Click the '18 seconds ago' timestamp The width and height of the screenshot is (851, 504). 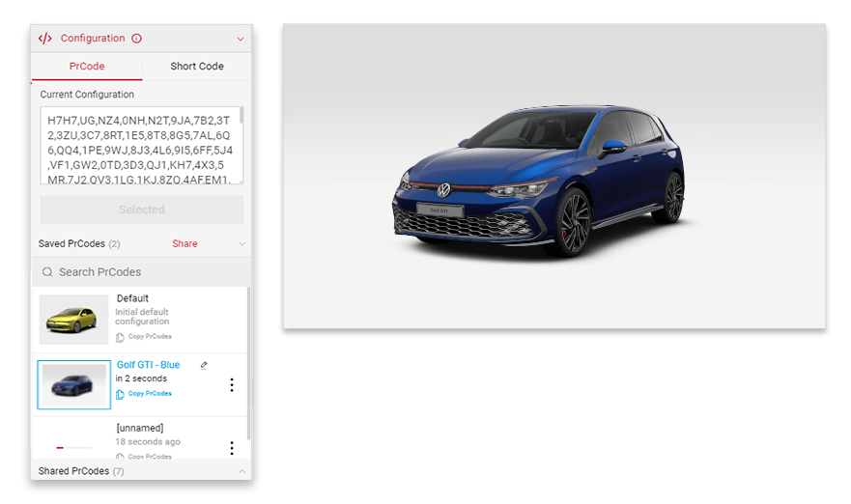tap(148, 441)
